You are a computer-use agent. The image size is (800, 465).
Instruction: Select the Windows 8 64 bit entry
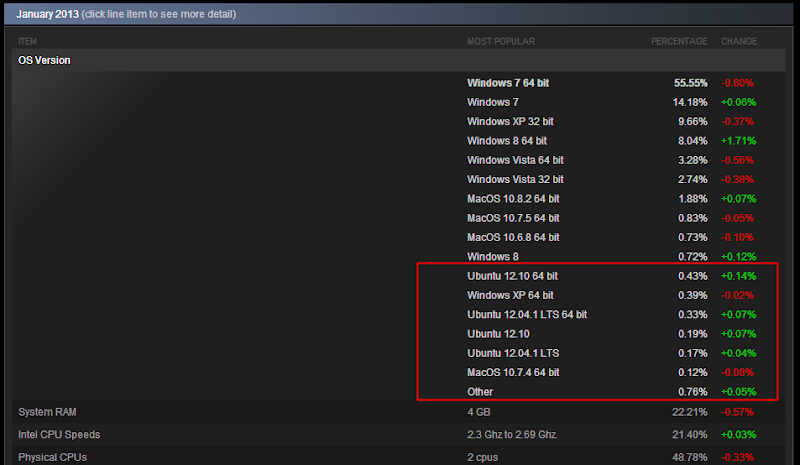[x=507, y=141]
